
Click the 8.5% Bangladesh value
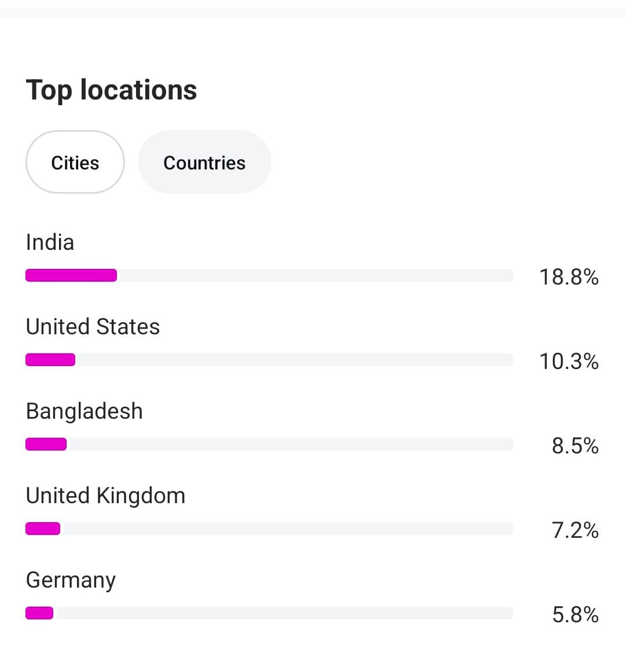coord(575,446)
